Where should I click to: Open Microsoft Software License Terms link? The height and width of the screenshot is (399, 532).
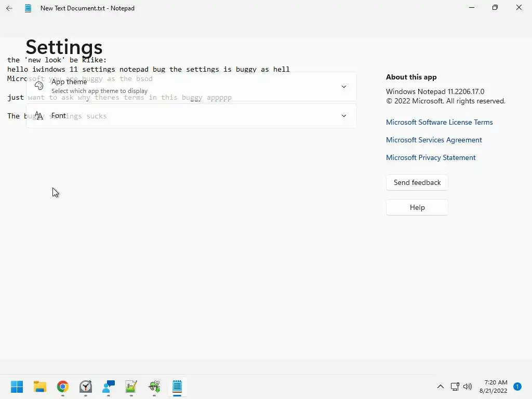(x=440, y=122)
